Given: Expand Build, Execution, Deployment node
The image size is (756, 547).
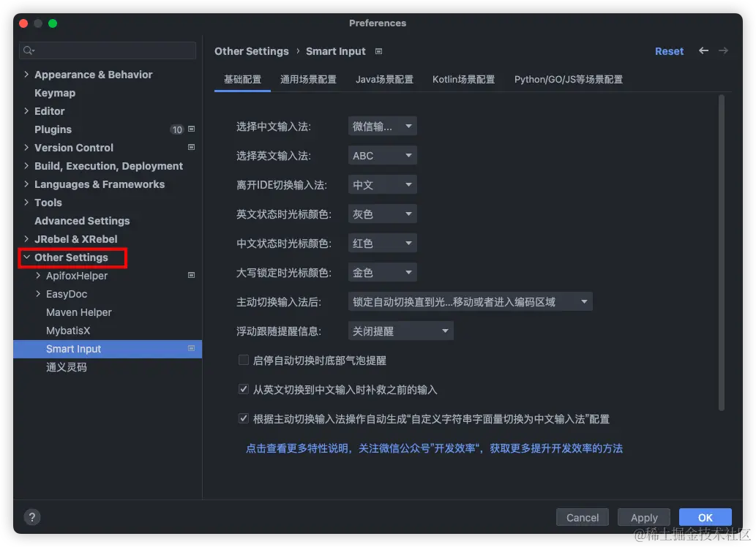Looking at the screenshot, I should pyautogui.click(x=26, y=166).
